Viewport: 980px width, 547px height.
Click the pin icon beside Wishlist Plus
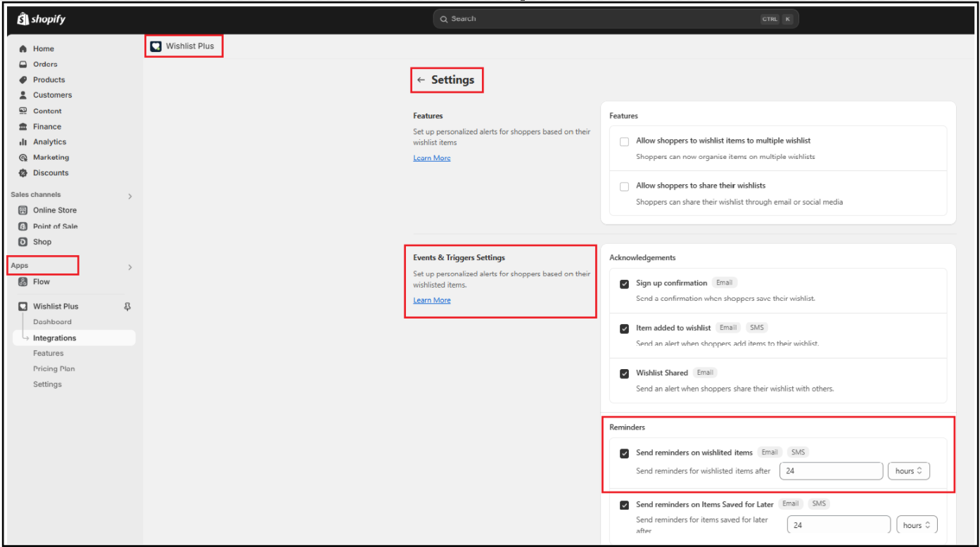tap(127, 307)
